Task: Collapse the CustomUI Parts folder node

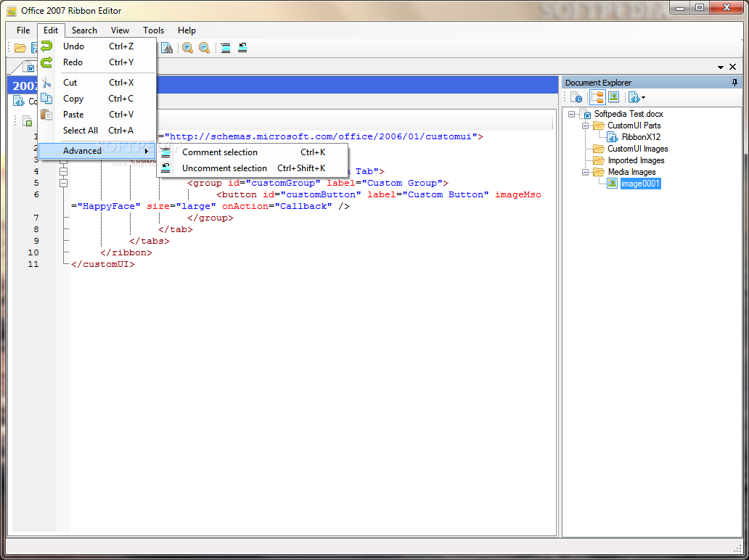Action: point(585,125)
